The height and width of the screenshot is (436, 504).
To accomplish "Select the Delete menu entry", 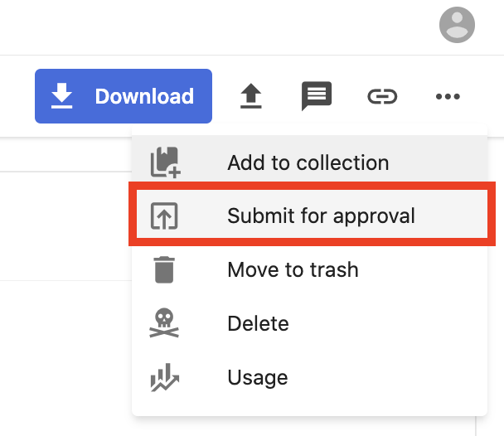I will (x=309, y=323).
